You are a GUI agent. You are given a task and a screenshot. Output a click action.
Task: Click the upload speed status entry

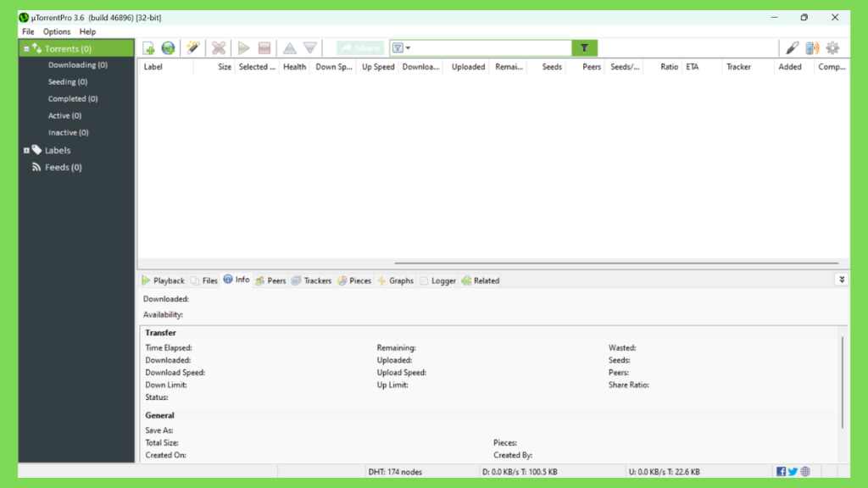(665, 472)
